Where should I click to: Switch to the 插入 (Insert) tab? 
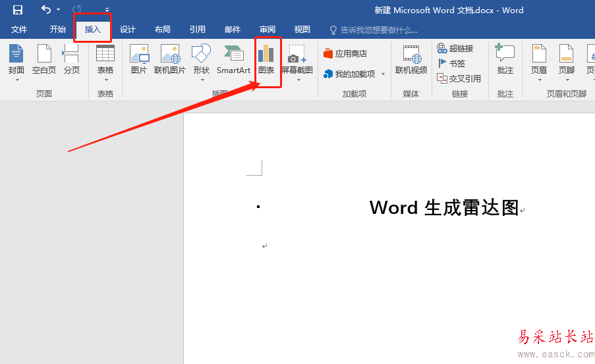[93, 29]
